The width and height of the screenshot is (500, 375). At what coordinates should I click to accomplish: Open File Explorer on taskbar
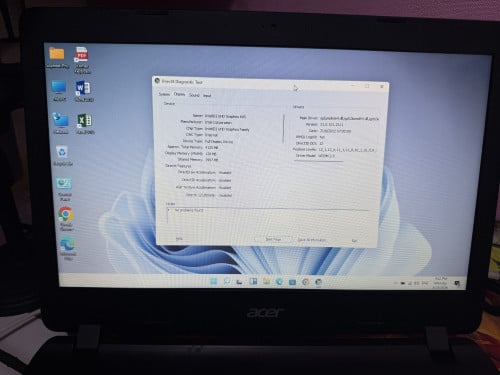coord(266,282)
